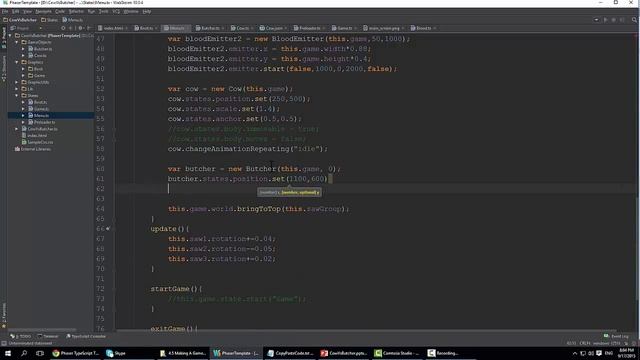Select index.html in the project tree
This screenshot has width=640, height=360.
37,136
